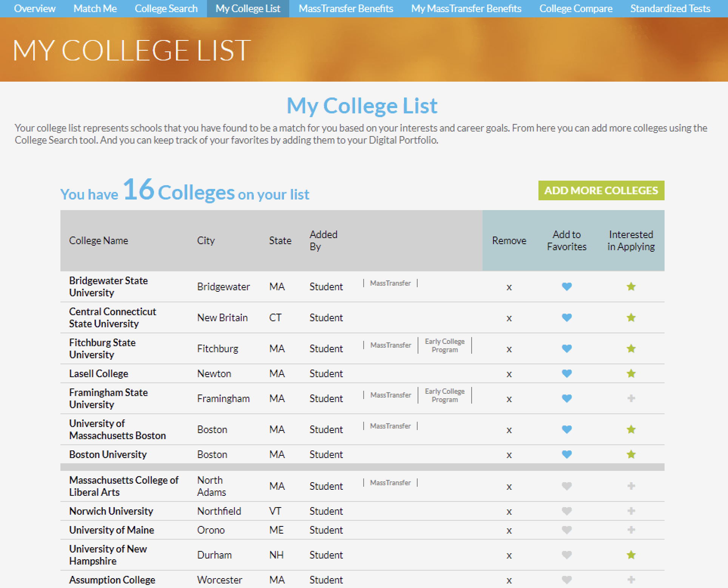The height and width of the screenshot is (588, 728).
Task: Click University of Maine plus icon
Action: pos(631,530)
